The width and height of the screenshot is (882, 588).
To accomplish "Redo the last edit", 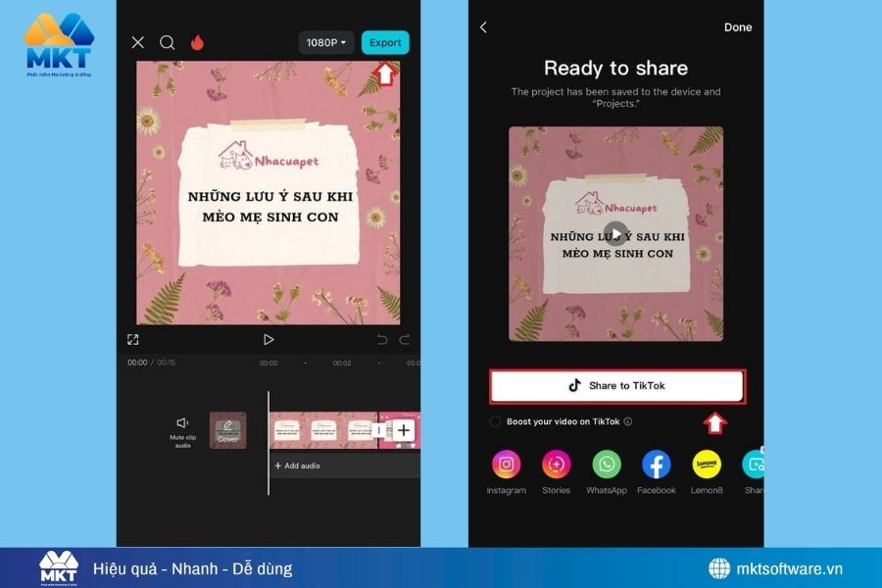I will coord(404,338).
